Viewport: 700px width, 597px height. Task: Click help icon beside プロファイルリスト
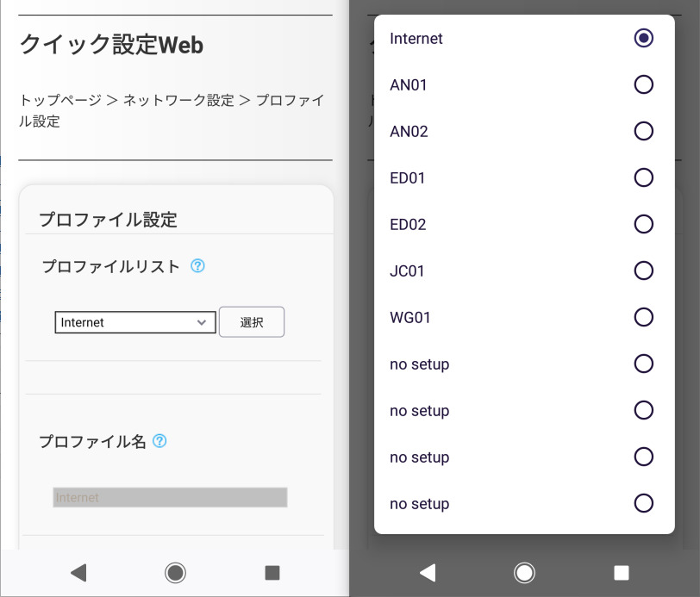[197, 266]
